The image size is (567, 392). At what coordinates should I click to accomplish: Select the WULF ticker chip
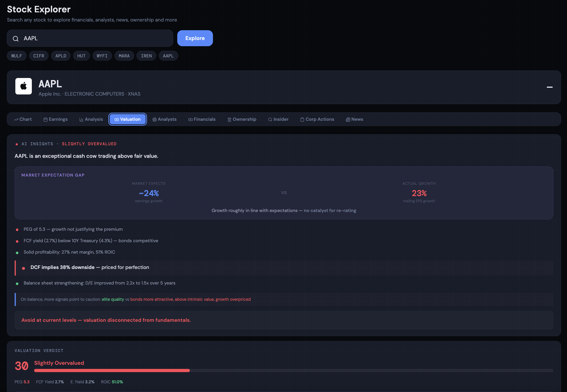pos(16,56)
